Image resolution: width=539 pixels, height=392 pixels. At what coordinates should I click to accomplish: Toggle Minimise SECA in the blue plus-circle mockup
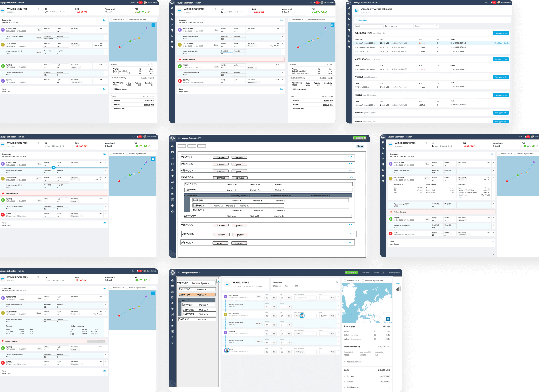pos(111,154)
